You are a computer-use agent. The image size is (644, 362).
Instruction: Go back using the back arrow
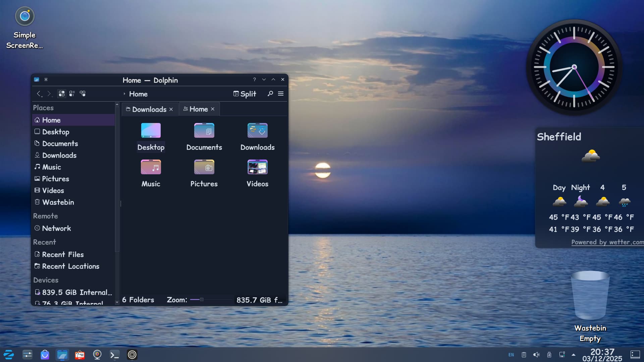pos(39,94)
